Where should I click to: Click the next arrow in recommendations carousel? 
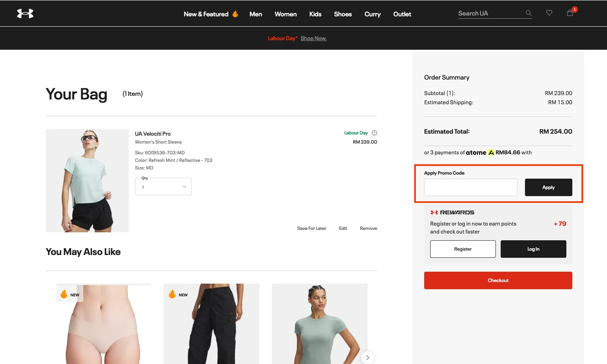click(368, 358)
